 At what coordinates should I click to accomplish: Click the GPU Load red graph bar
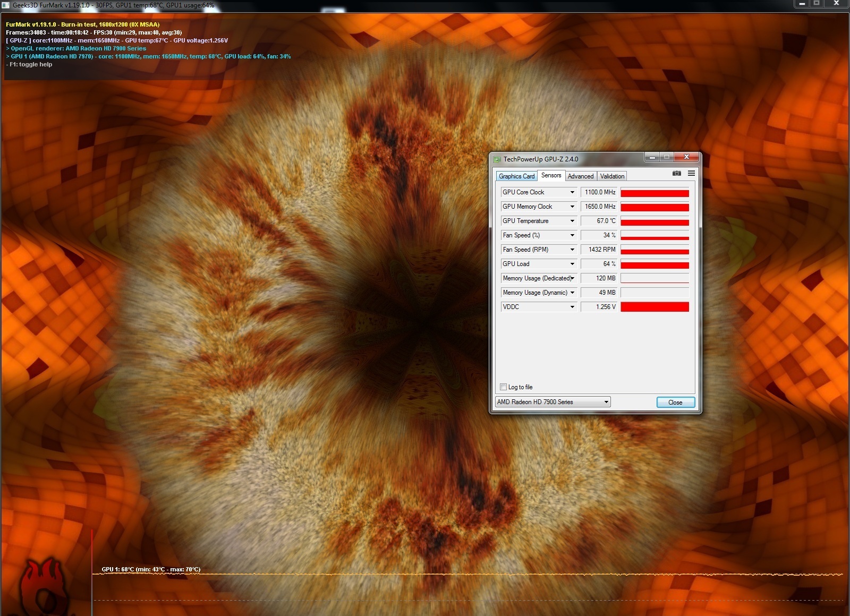click(x=654, y=264)
